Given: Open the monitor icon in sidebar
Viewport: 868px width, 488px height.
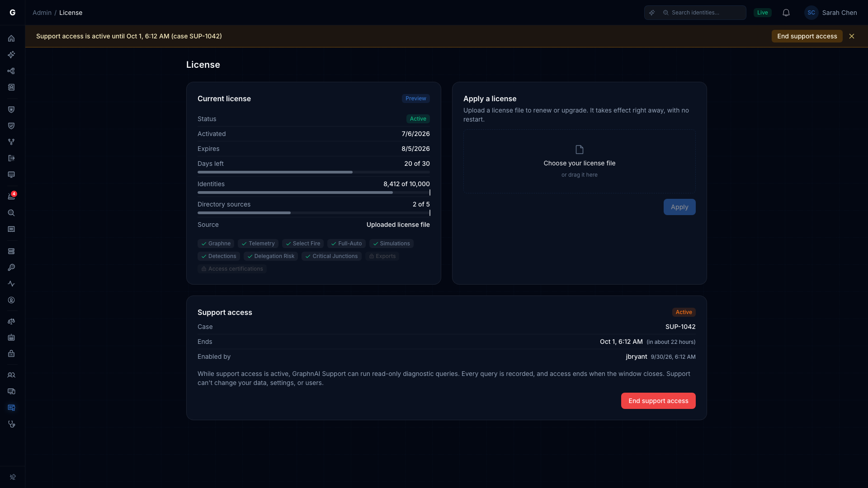Looking at the screenshot, I should tap(11, 174).
